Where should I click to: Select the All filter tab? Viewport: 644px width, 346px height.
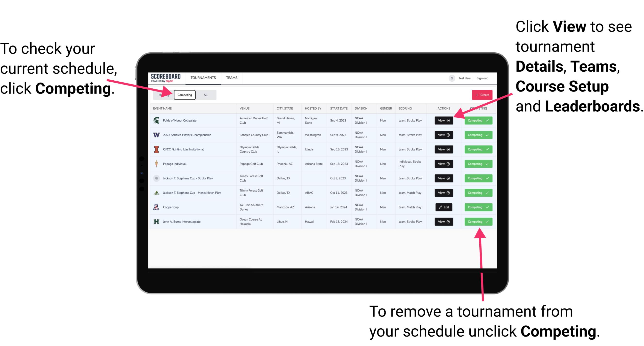205,95
